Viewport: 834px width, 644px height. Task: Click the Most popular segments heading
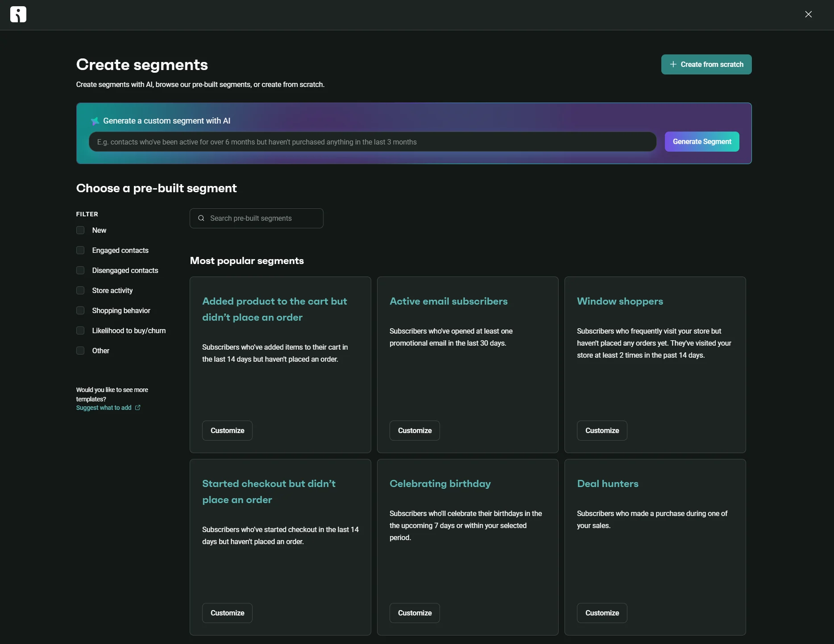click(x=247, y=261)
